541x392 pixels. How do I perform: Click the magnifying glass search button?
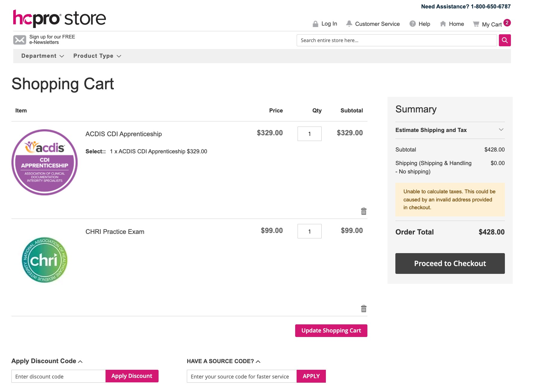(x=505, y=40)
